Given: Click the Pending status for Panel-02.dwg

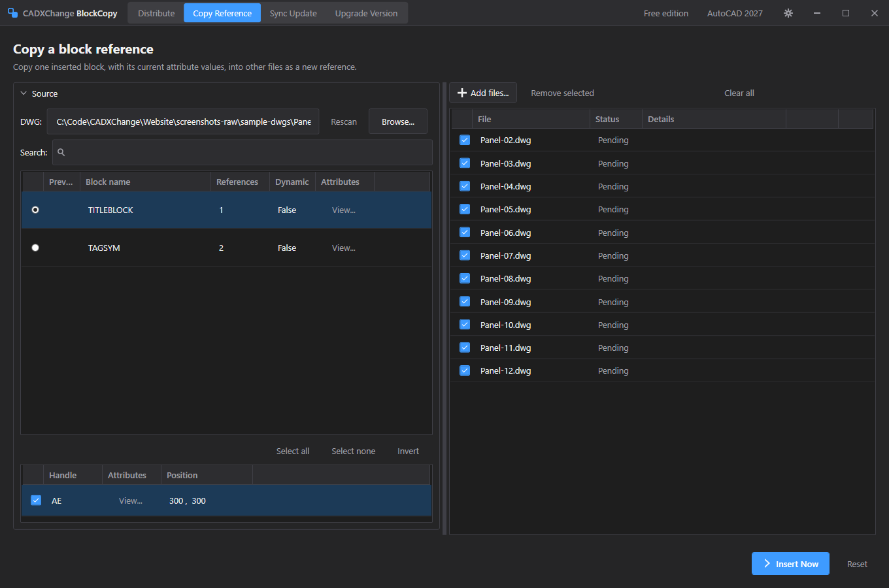Looking at the screenshot, I should point(613,140).
